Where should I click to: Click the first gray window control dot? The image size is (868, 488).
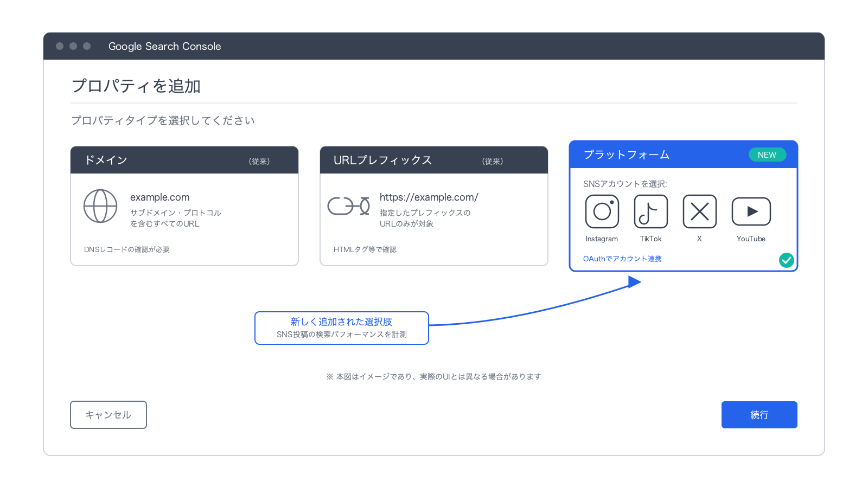point(60,46)
